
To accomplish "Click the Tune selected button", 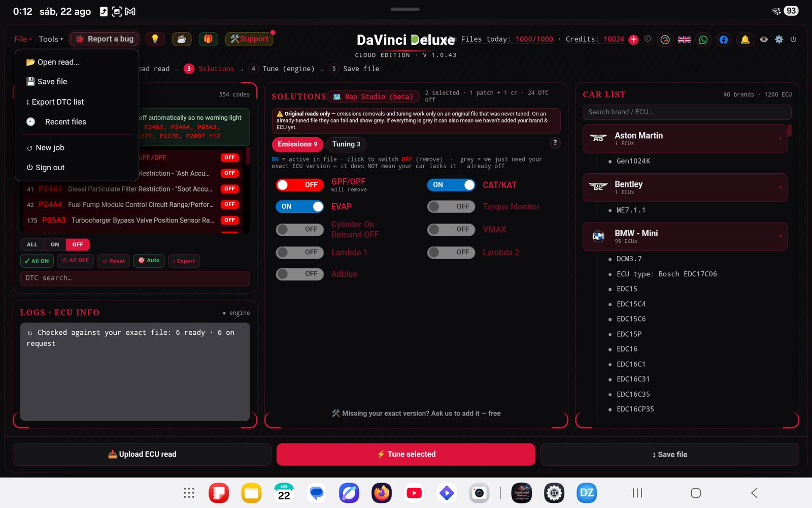I will pos(406,454).
